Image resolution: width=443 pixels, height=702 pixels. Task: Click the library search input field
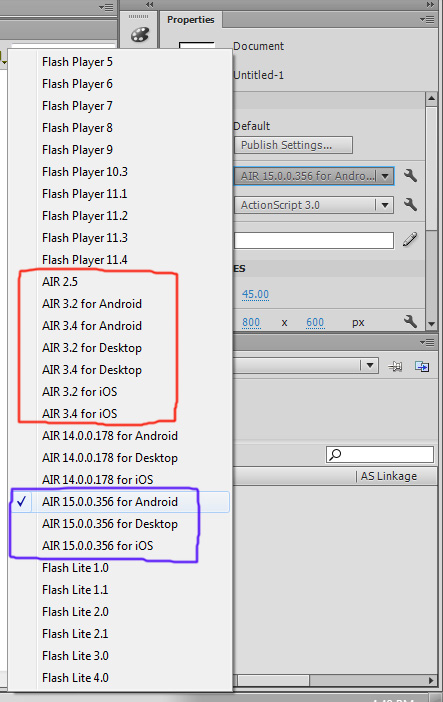[380, 454]
